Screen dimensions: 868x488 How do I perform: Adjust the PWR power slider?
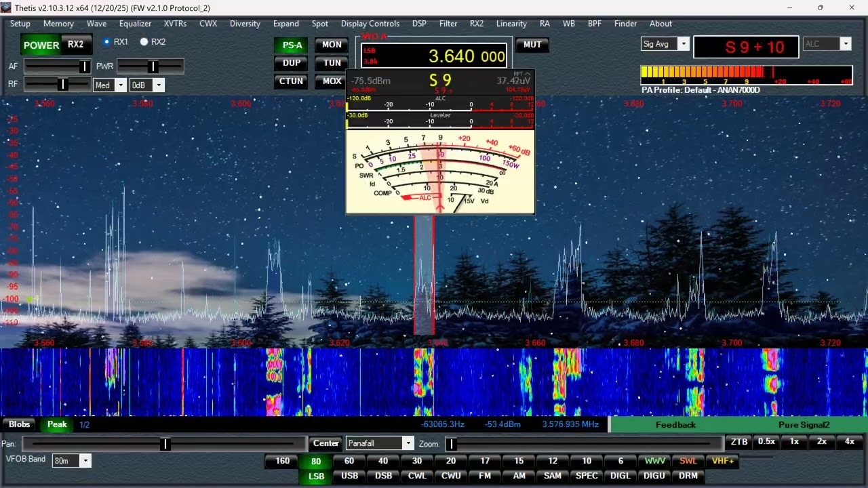pos(150,66)
